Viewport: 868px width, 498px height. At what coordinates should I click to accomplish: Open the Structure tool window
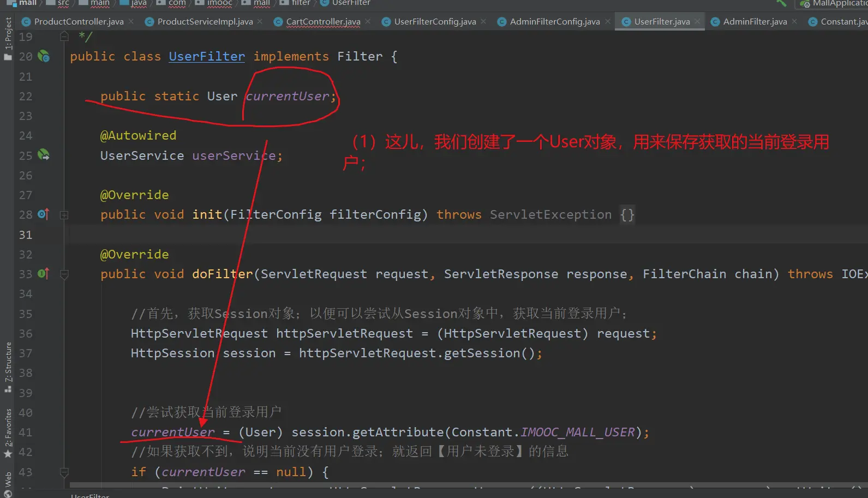[x=8, y=367]
